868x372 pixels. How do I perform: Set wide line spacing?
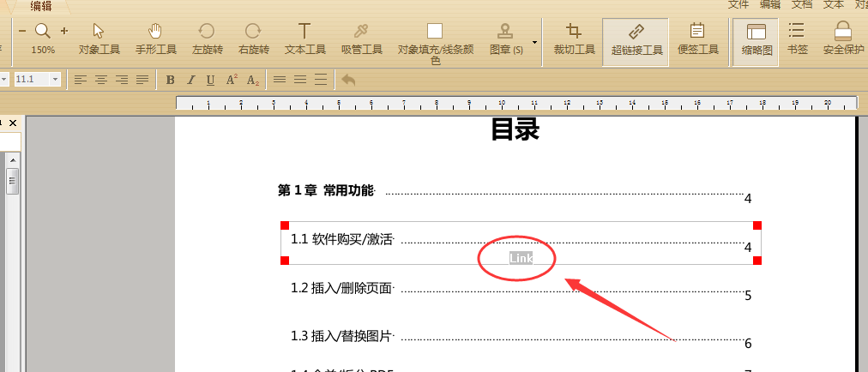coord(321,80)
